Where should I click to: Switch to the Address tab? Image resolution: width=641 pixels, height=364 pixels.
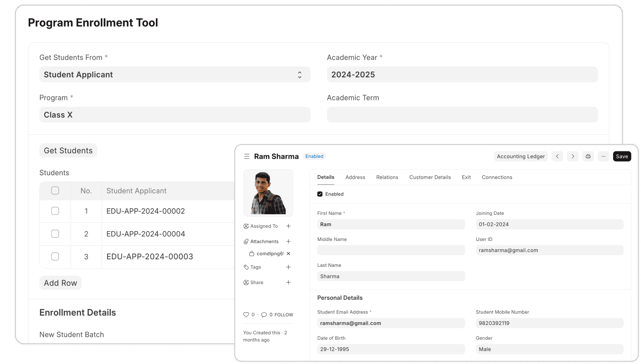click(x=355, y=177)
